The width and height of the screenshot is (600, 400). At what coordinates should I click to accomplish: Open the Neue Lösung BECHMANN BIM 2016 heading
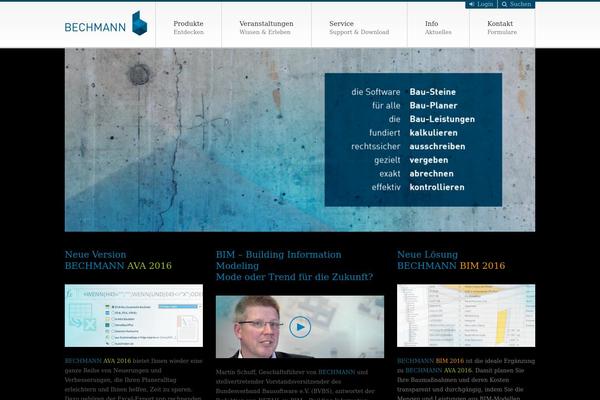pyautogui.click(x=451, y=260)
